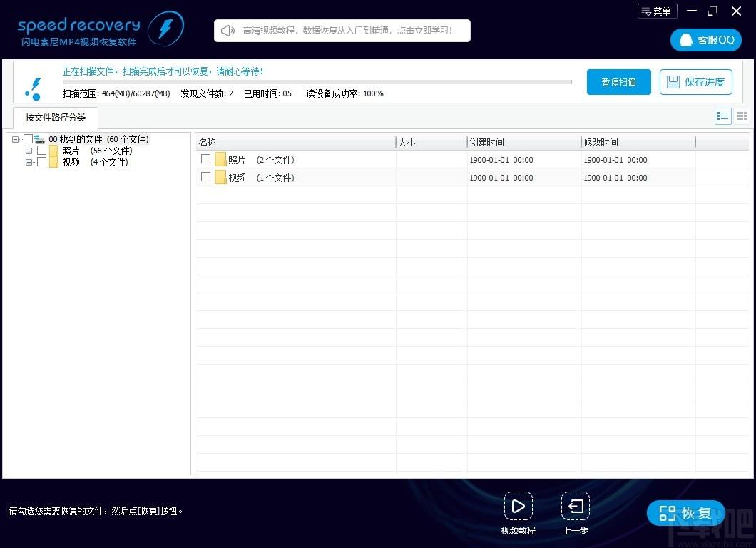
Task: Check the 照片 (2 个文件) list checkbox
Action: pyautogui.click(x=205, y=158)
